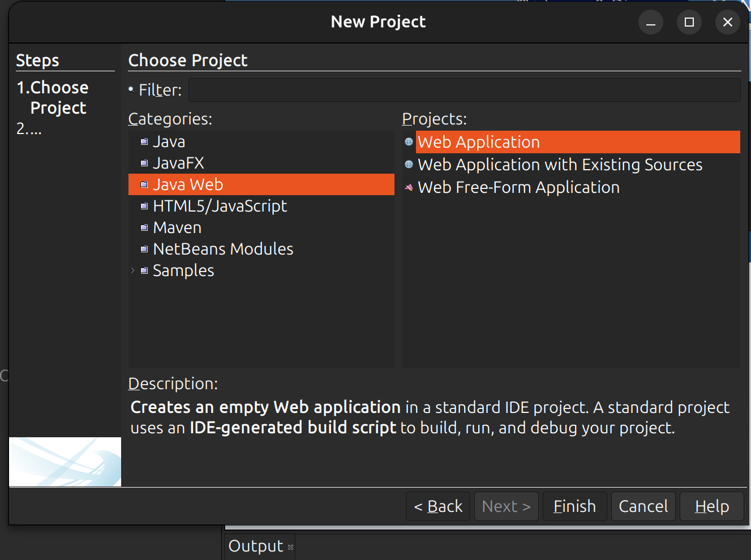
Task: Click the category icon beside Samples
Action: [x=144, y=270]
